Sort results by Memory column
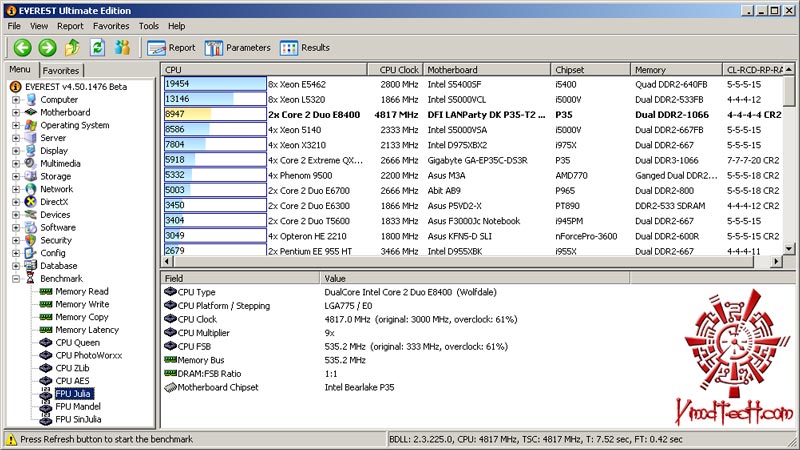 (677, 70)
